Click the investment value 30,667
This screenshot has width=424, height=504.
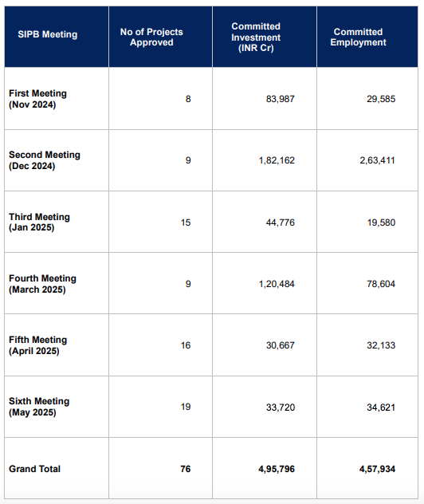click(x=280, y=345)
